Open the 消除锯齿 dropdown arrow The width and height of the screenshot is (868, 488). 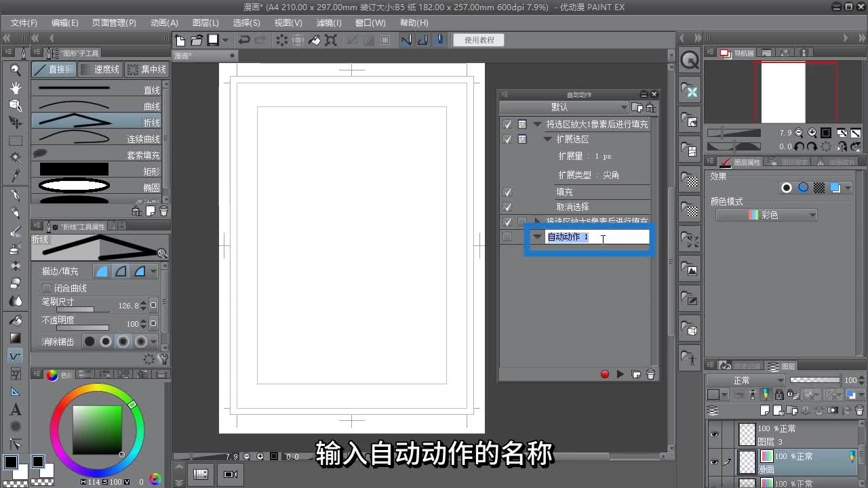click(154, 342)
